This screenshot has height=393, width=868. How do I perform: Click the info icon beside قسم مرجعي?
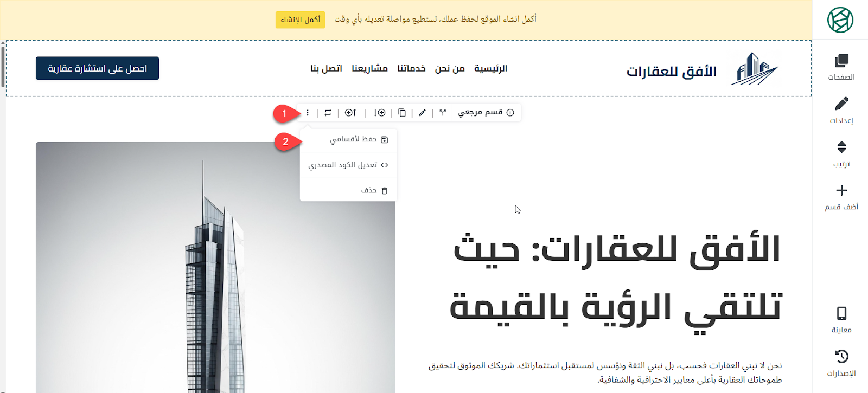(x=510, y=113)
